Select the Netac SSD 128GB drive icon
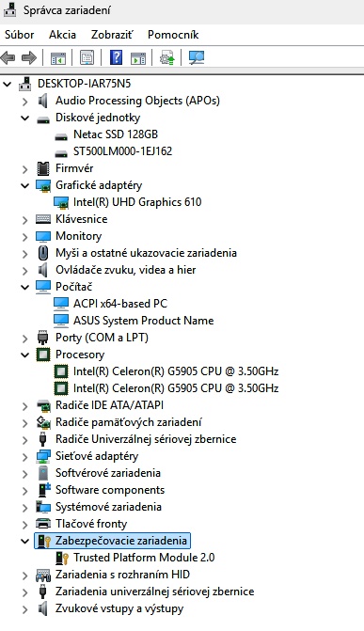This screenshot has width=364, height=631. 61,136
